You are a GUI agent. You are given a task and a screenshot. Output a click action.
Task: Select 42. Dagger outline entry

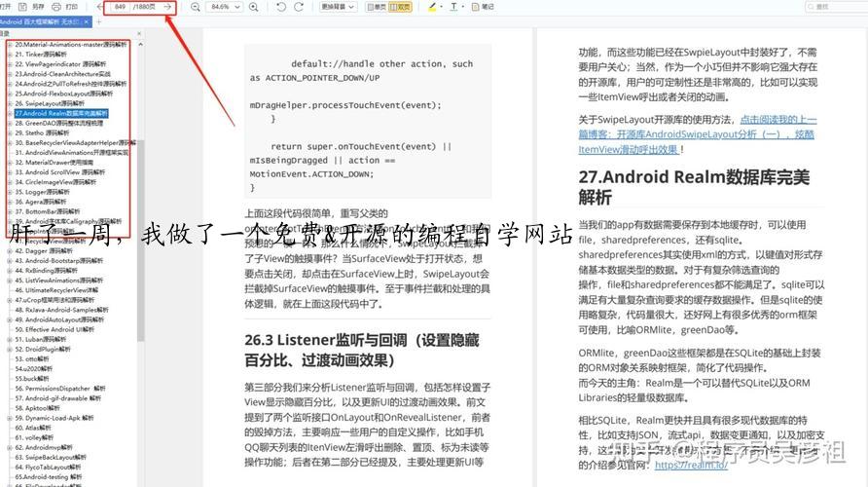pyautogui.click(x=44, y=251)
